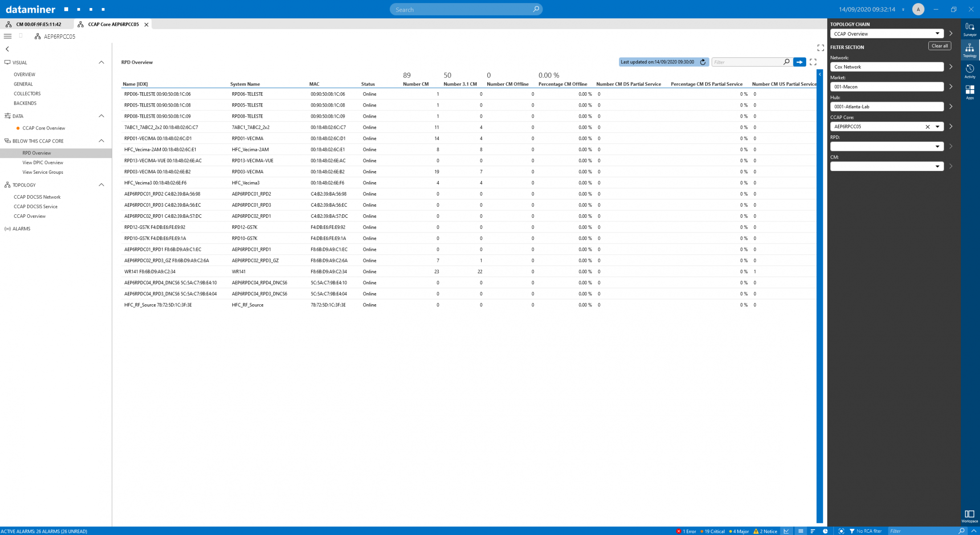Select the Topology sidebar icon
The width and height of the screenshot is (980, 535).
(x=970, y=49)
